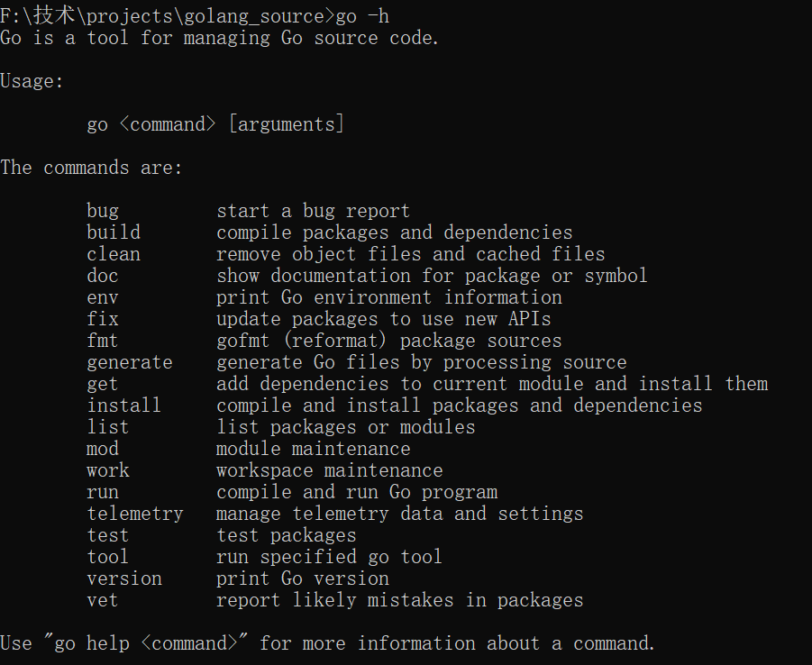Click the 'clean' command entry

(114, 254)
